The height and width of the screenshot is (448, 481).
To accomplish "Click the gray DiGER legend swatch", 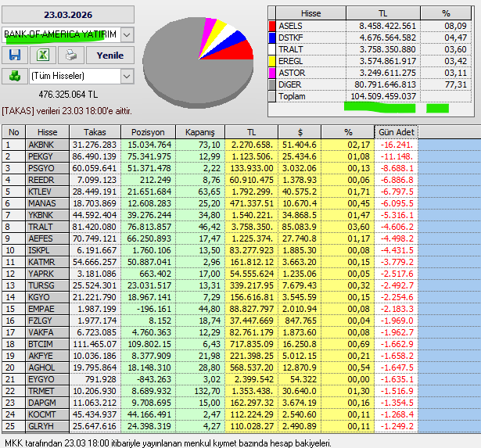I will pos(272,84).
